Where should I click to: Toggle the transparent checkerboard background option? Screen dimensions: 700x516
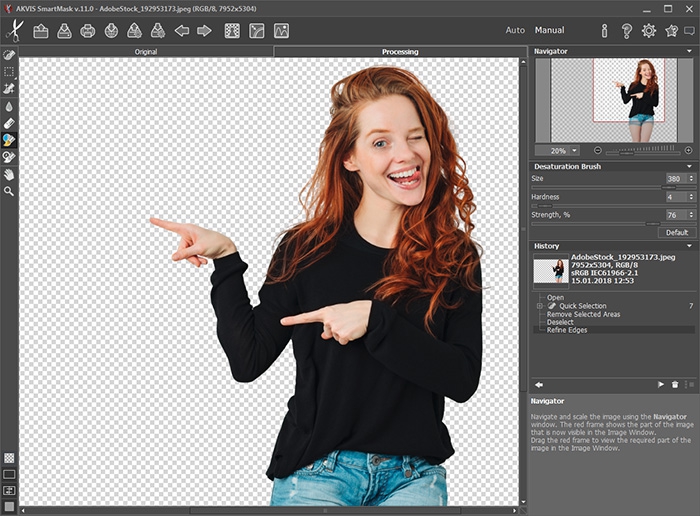pos(9,458)
